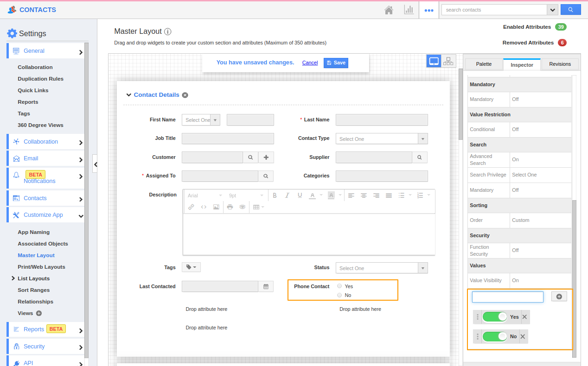The width and height of the screenshot is (588, 366).
Task: Insert image in Description editor
Action: [216, 207]
